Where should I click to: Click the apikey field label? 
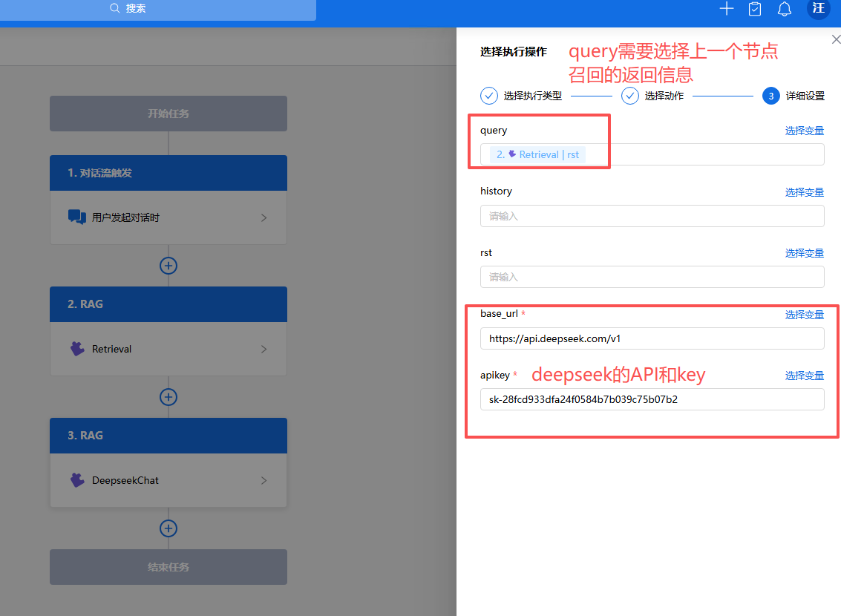(494, 376)
